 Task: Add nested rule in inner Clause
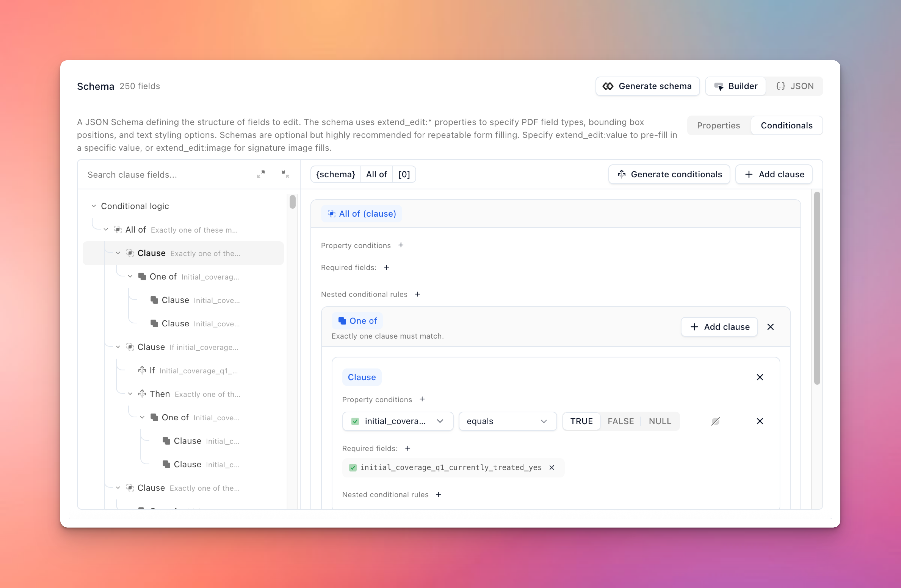438,495
